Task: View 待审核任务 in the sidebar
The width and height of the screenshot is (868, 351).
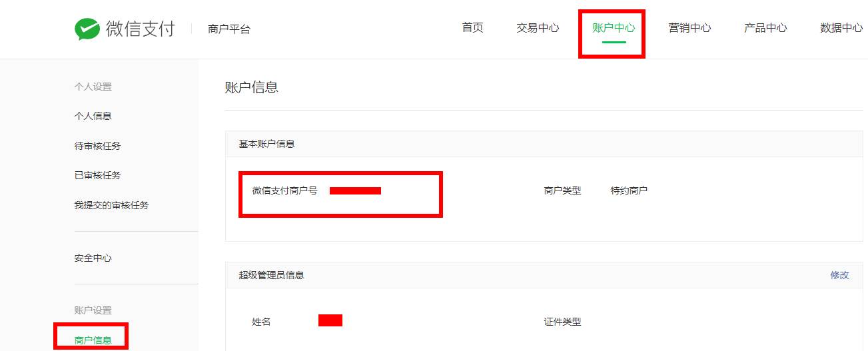Action: coord(97,146)
